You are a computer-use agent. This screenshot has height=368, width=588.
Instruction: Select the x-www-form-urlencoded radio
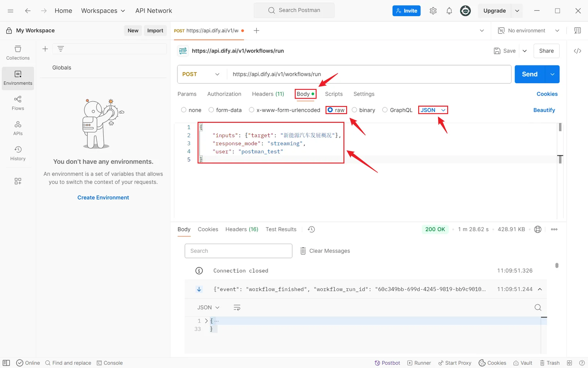[252, 110]
